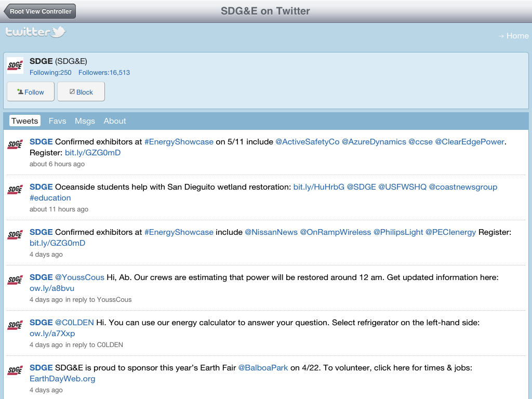Open bit.ly/GZG0mD link in 4 days ago tweet
This screenshot has height=399, width=532.
pyautogui.click(x=57, y=243)
